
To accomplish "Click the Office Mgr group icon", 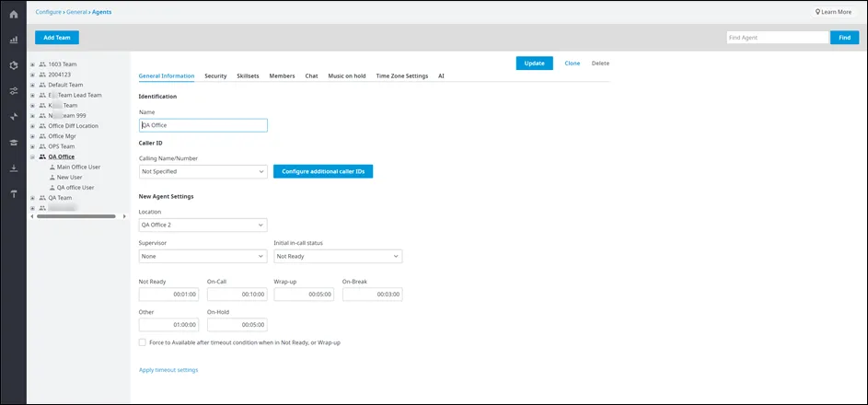I will pyautogui.click(x=42, y=136).
